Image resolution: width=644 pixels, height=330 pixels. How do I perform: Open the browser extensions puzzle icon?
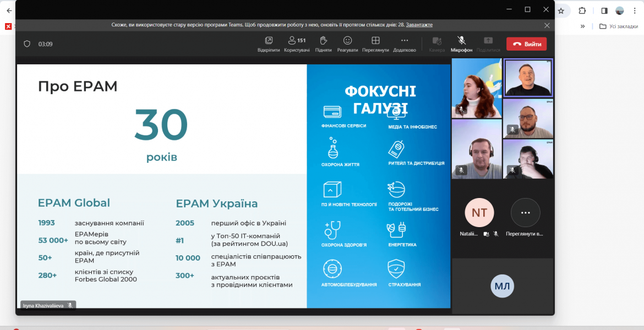point(582,11)
